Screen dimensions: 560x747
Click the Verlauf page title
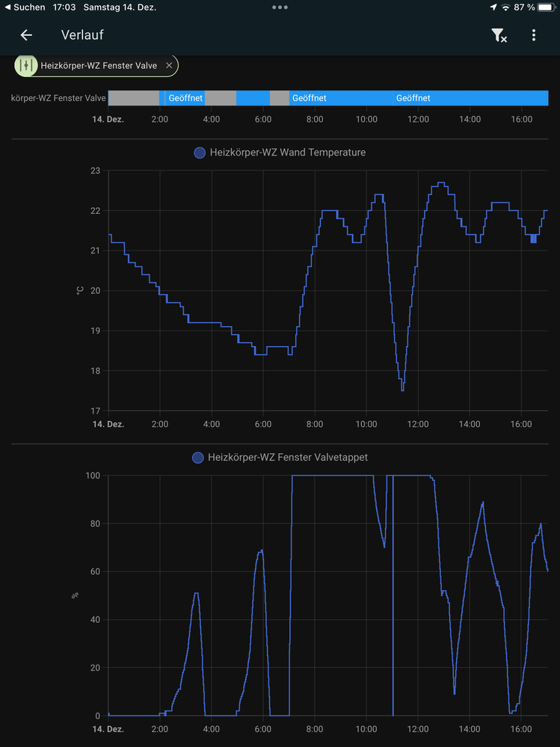82,35
